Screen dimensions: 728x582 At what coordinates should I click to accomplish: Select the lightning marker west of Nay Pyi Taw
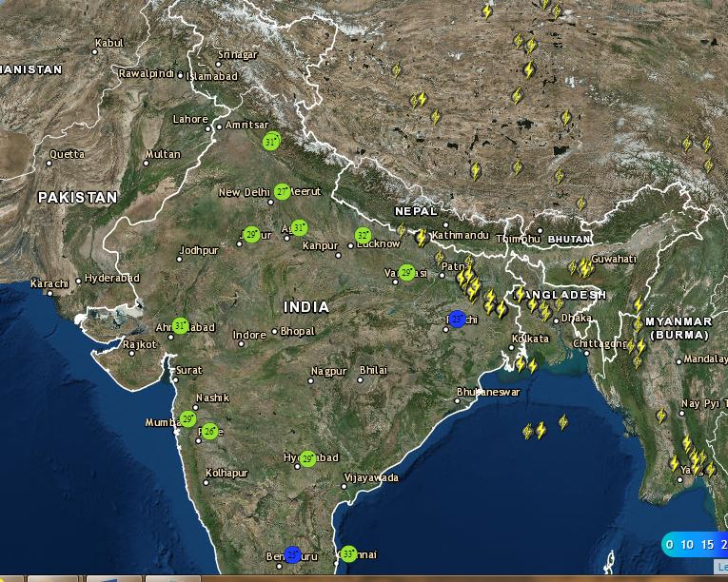(661, 416)
